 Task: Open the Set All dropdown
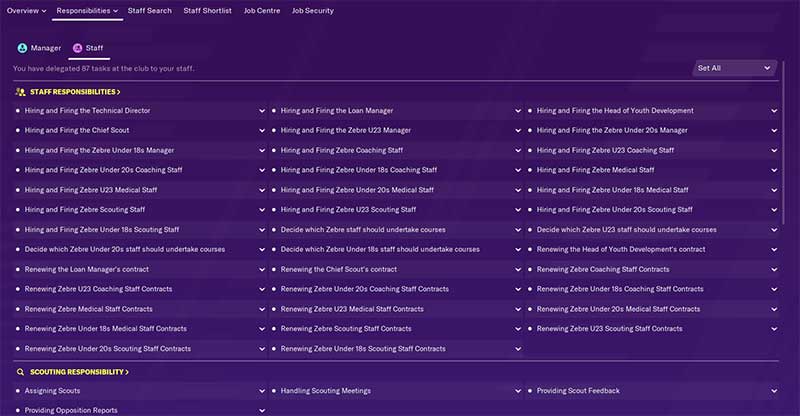point(734,68)
